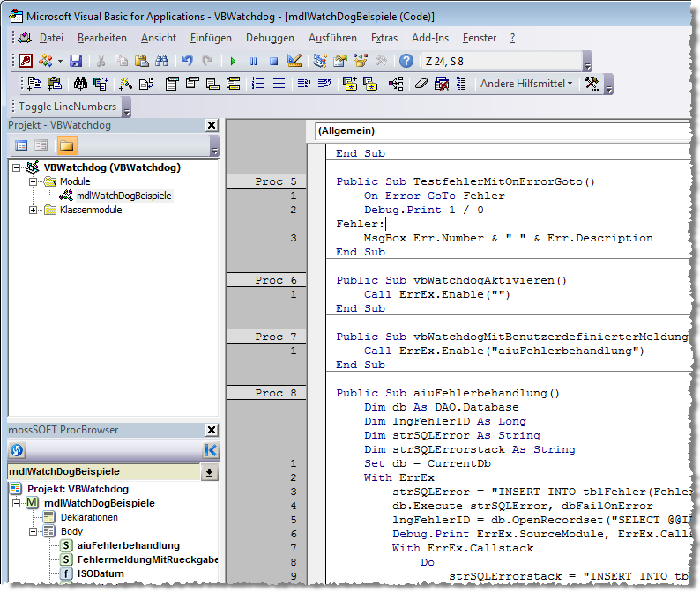The height and width of the screenshot is (592, 700).
Task: Click the Design Mode icon
Action: [x=294, y=61]
